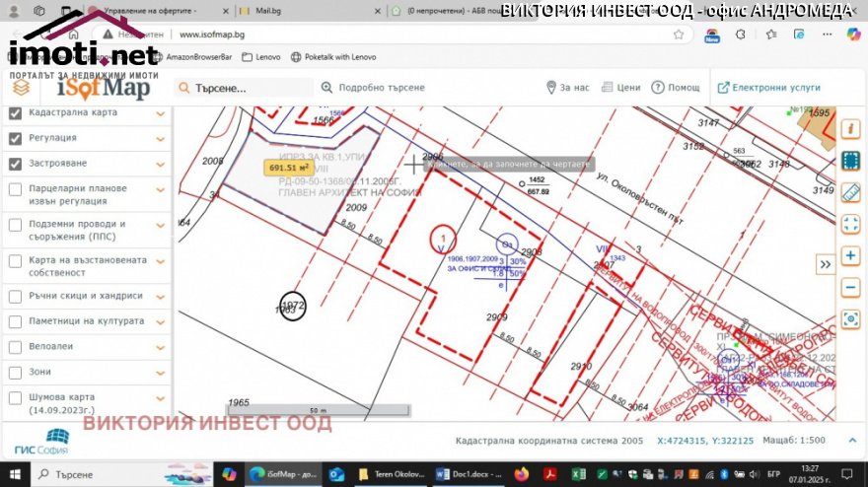
Task: Open the map info tool icon
Action: pyautogui.click(x=850, y=129)
